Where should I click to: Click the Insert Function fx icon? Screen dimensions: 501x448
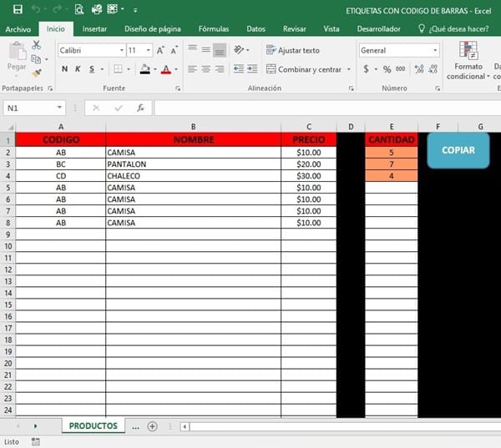point(140,108)
